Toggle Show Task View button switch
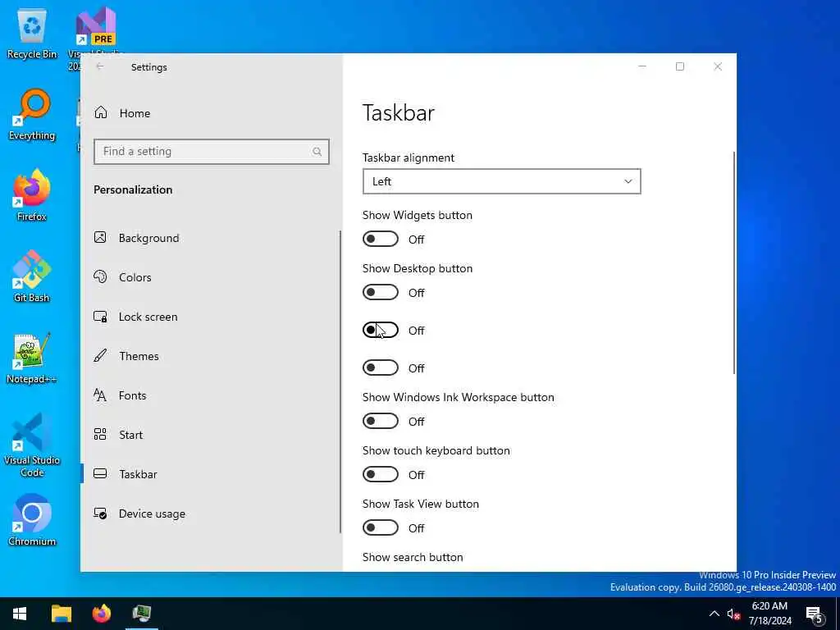The image size is (840, 630). (381, 527)
